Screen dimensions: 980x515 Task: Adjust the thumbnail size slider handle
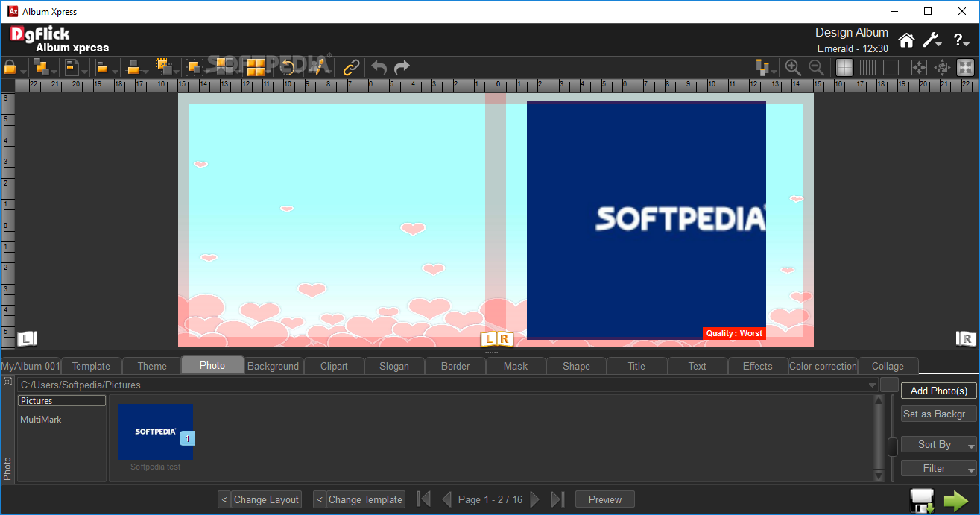893,447
